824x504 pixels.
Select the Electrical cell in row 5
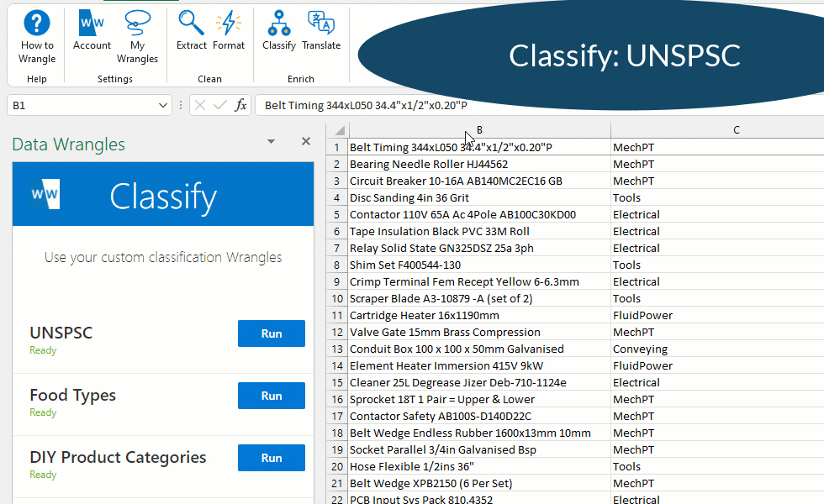pos(717,215)
